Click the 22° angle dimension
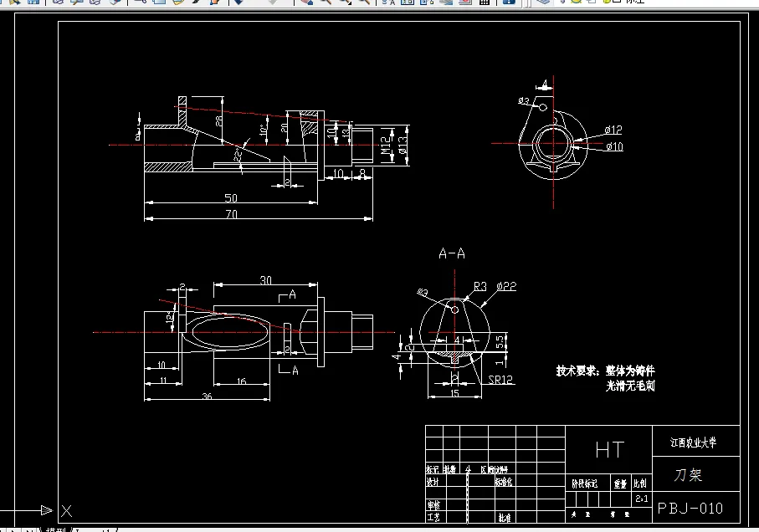The width and height of the screenshot is (759, 532). (x=238, y=154)
